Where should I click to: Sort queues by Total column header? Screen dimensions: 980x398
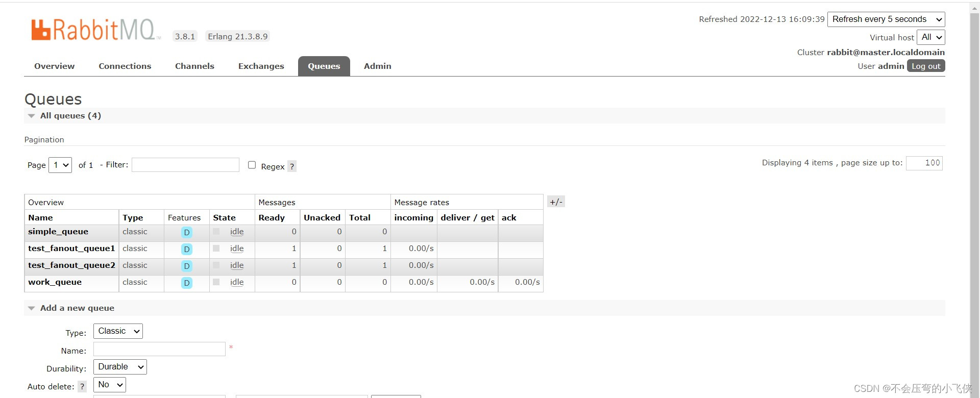point(360,218)
